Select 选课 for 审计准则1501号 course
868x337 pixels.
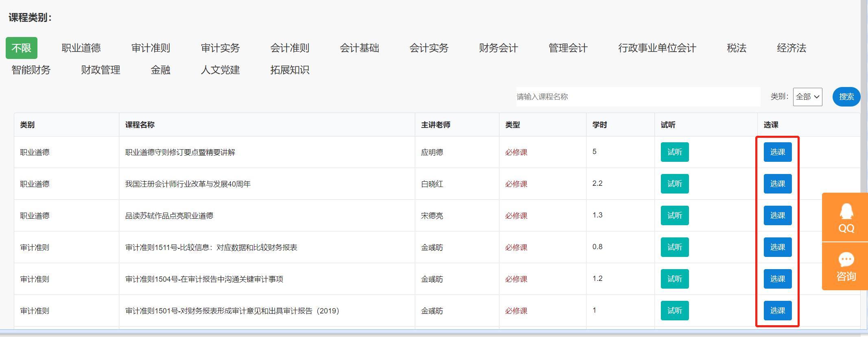[777, 311]
